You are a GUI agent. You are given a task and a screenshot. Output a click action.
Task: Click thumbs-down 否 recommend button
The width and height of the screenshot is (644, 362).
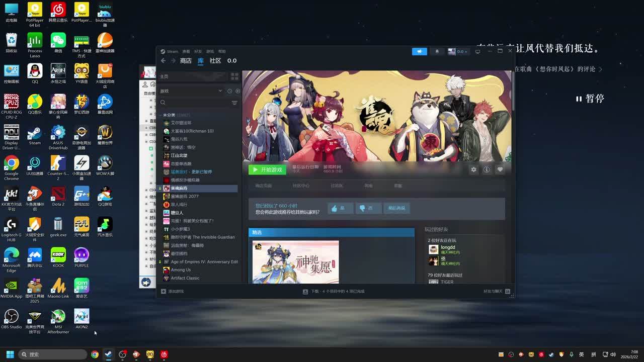pyautogui.click(x=368, y=208)
